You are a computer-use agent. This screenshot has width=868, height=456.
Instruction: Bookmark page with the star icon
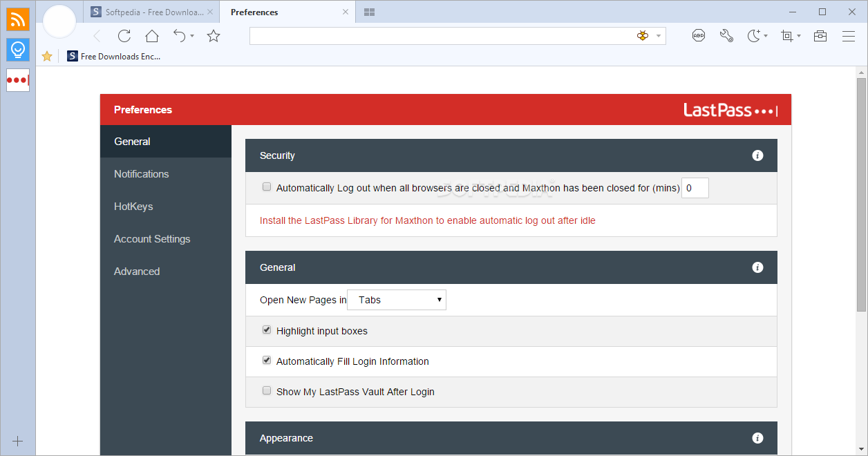coord(214,36)
